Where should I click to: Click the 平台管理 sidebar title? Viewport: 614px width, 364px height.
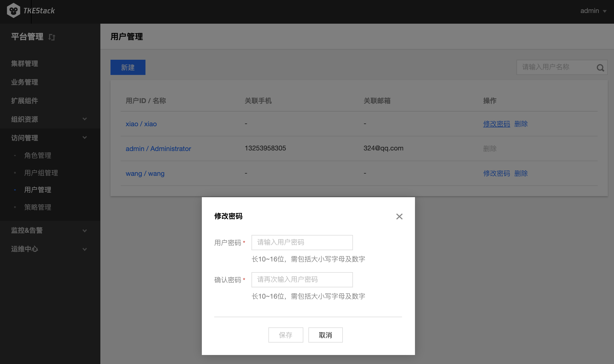point(27,37)
